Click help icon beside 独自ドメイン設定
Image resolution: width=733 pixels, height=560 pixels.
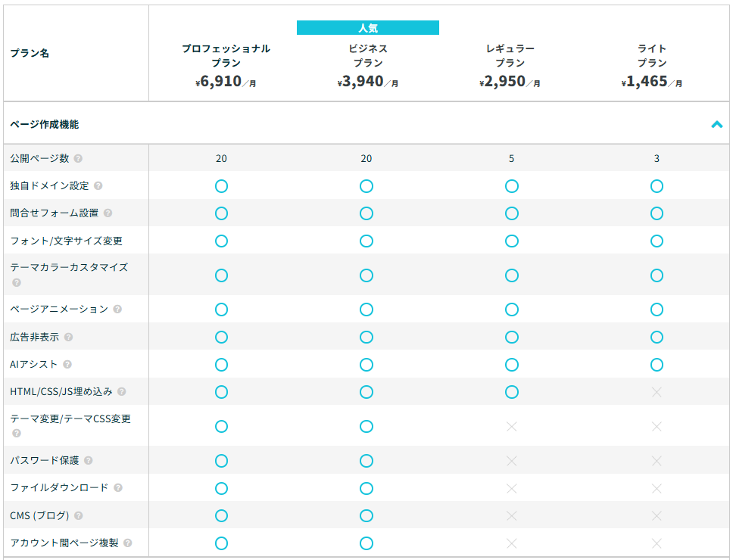(x=98, y=186)
